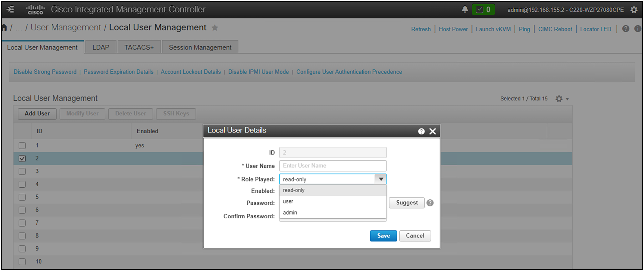
Task: Click the CIMC Reboot link
Action: coord(555,29)
